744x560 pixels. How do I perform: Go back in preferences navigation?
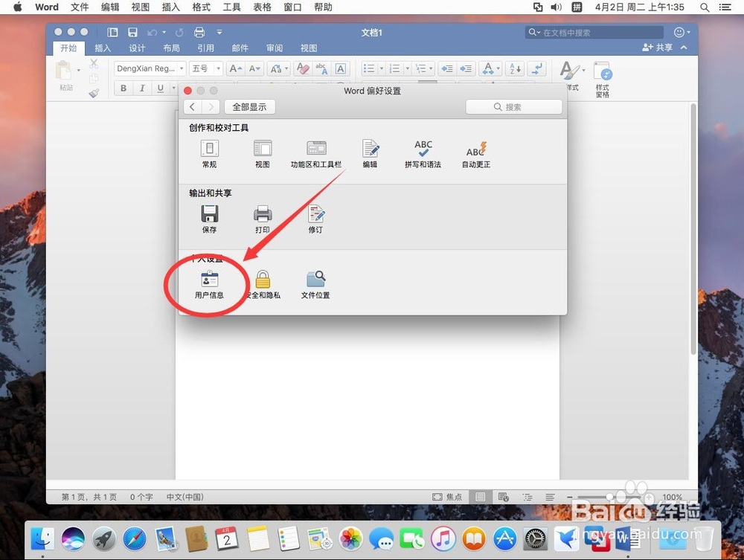(192, 106)
